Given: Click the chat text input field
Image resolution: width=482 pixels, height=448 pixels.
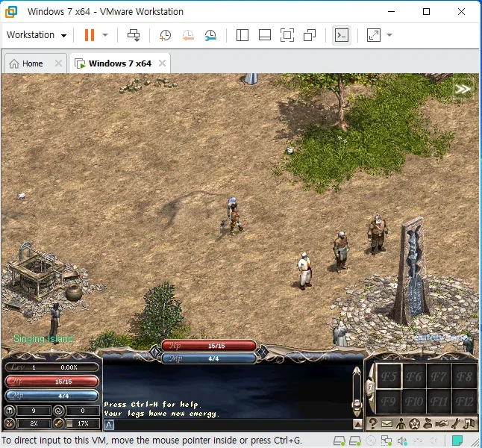Looking at the screenshot, I should 233,425.
